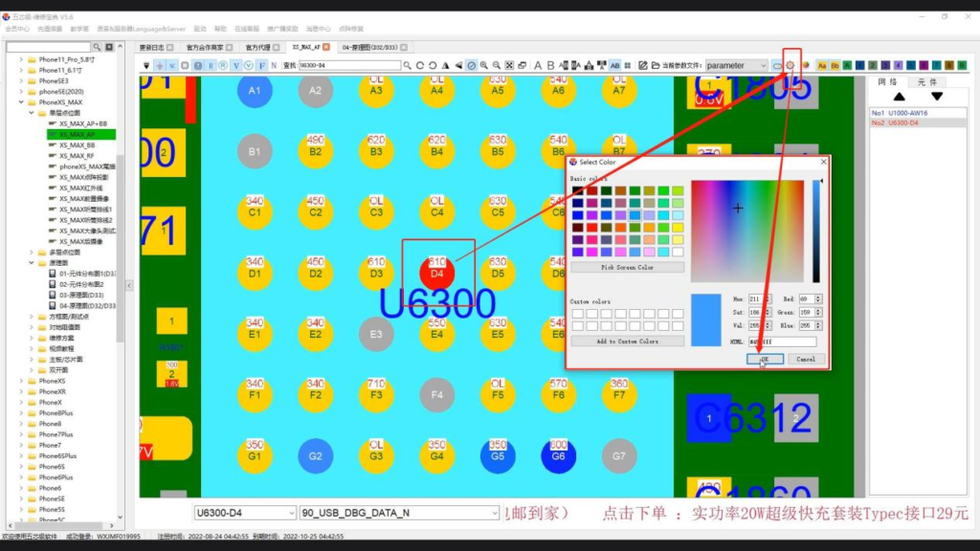The image size is (980, 551).
Task: Click the down arrow in the network panel
Action: tap(937, 97)
